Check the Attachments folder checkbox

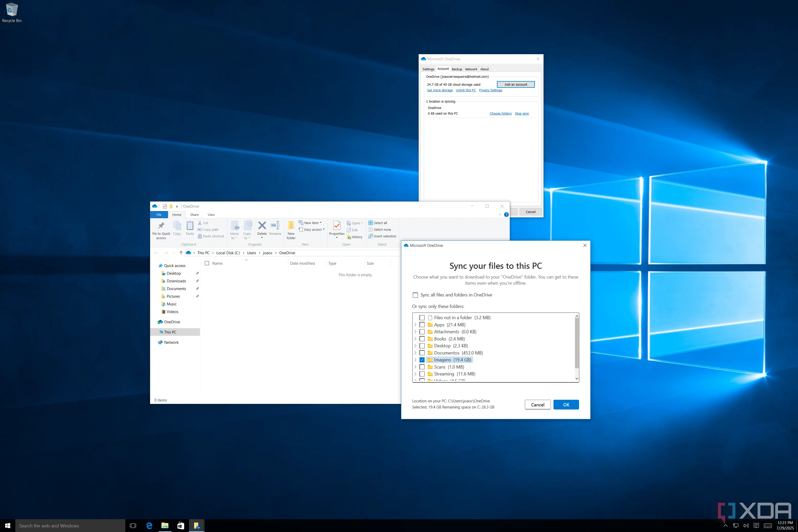[x=422, y=332]
